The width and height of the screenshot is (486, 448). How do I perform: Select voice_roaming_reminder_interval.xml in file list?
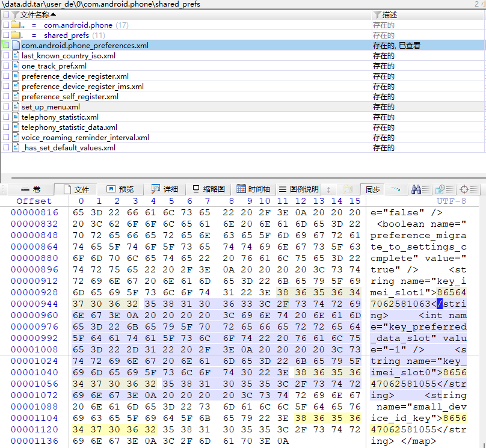coord(85,138)
